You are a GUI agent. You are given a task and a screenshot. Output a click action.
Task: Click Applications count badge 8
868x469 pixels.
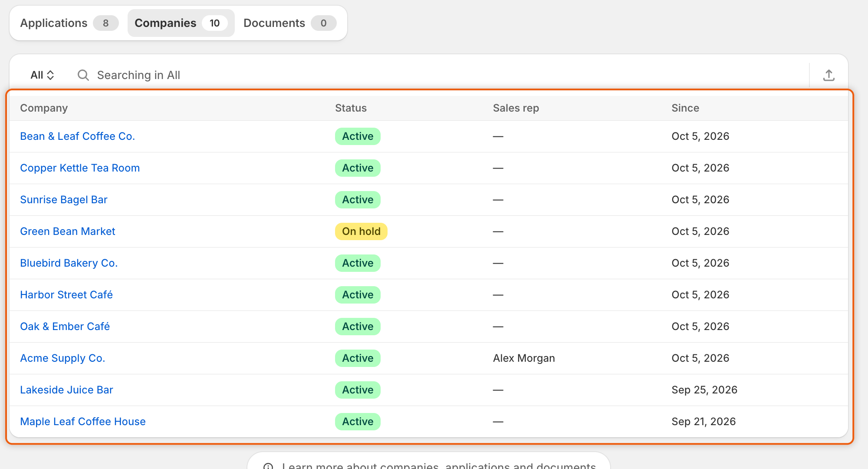pyautogui.click(x=105, y=23)
